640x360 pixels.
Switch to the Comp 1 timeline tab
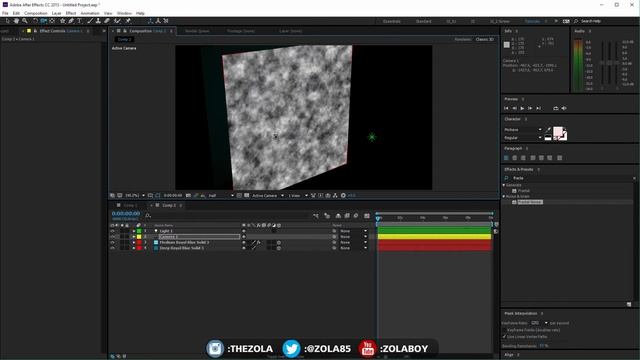pos(130,205)
